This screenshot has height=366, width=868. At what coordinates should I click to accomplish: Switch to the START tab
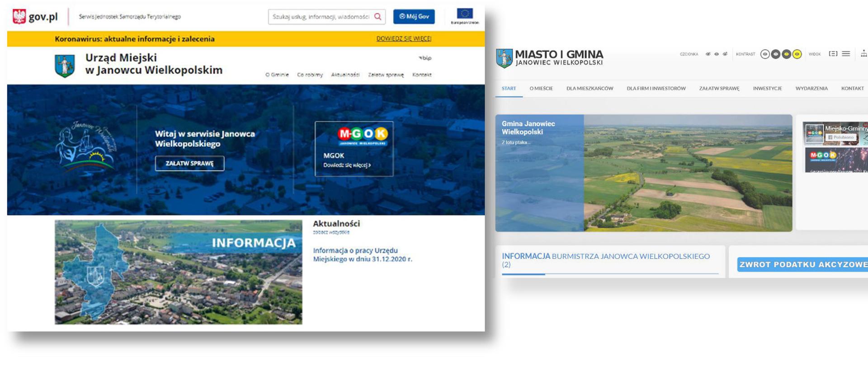pyautogui.click(x=509, y=89)
